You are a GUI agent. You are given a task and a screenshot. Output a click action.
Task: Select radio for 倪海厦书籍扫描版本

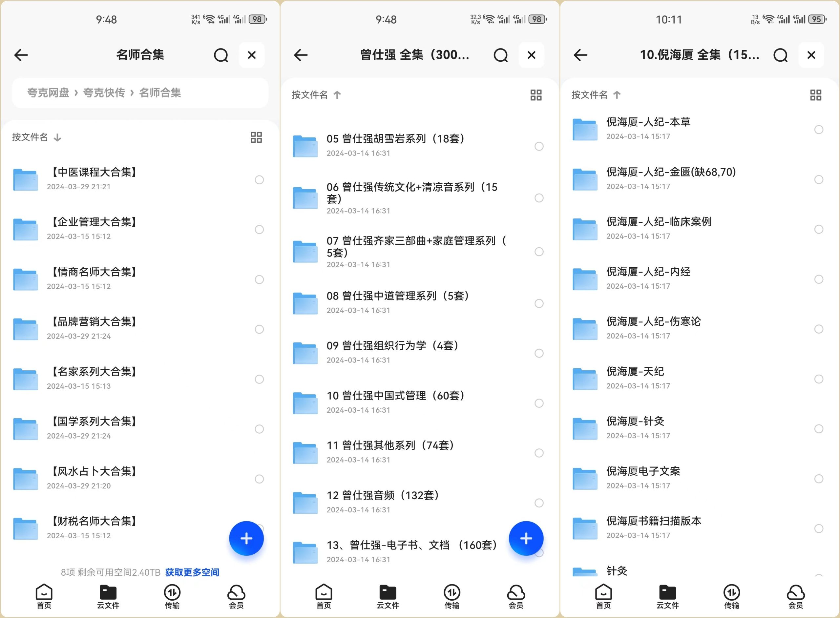pos(819,528)
